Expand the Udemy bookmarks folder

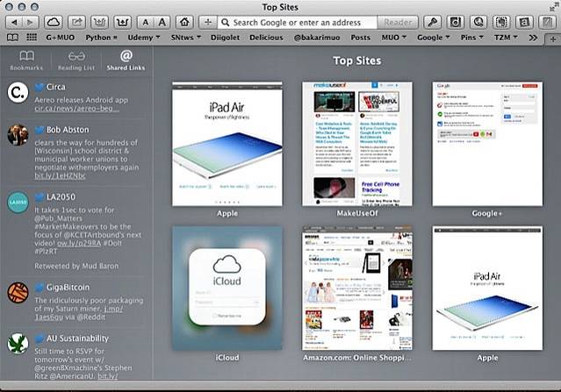144,38
